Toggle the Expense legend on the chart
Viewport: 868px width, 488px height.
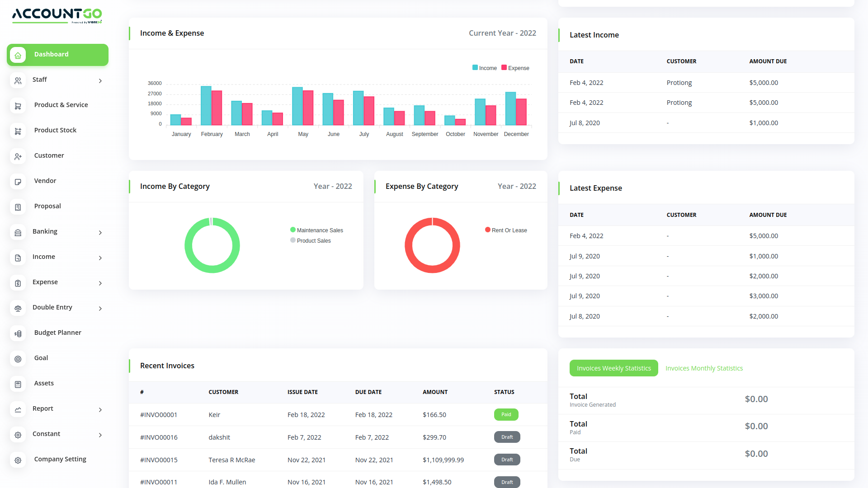point(515,68)
